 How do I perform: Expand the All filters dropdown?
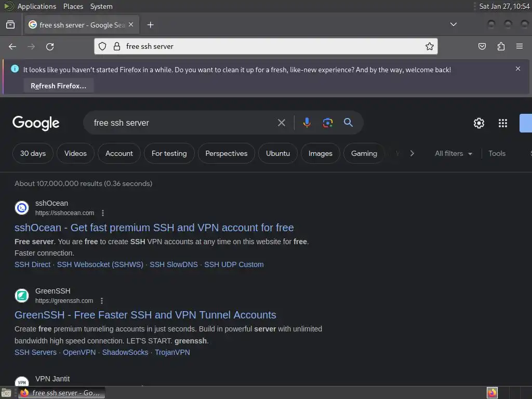point(453,153)
